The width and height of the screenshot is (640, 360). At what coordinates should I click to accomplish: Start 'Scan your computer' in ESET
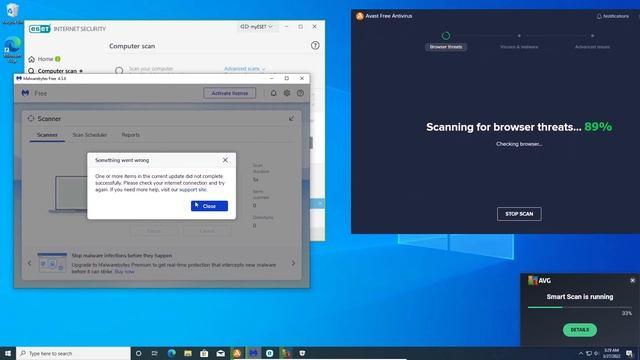(151, 69)
